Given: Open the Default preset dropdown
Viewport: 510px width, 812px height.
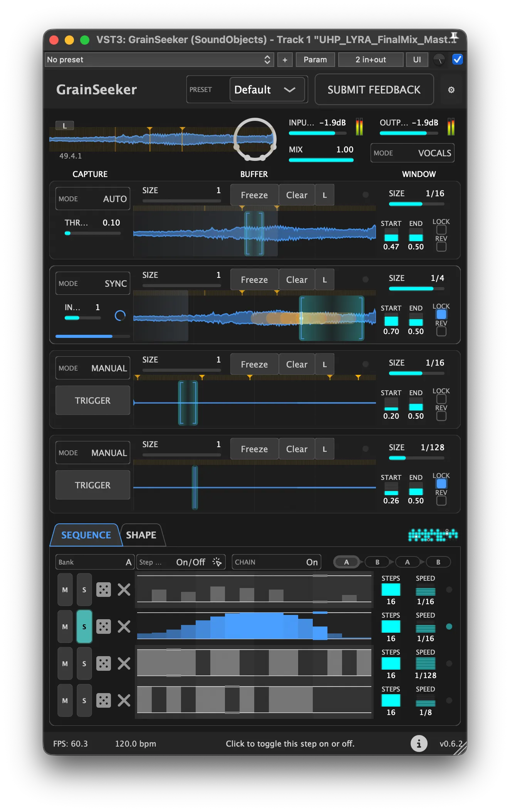Looking at the screenshot, I should pos(267,90).
